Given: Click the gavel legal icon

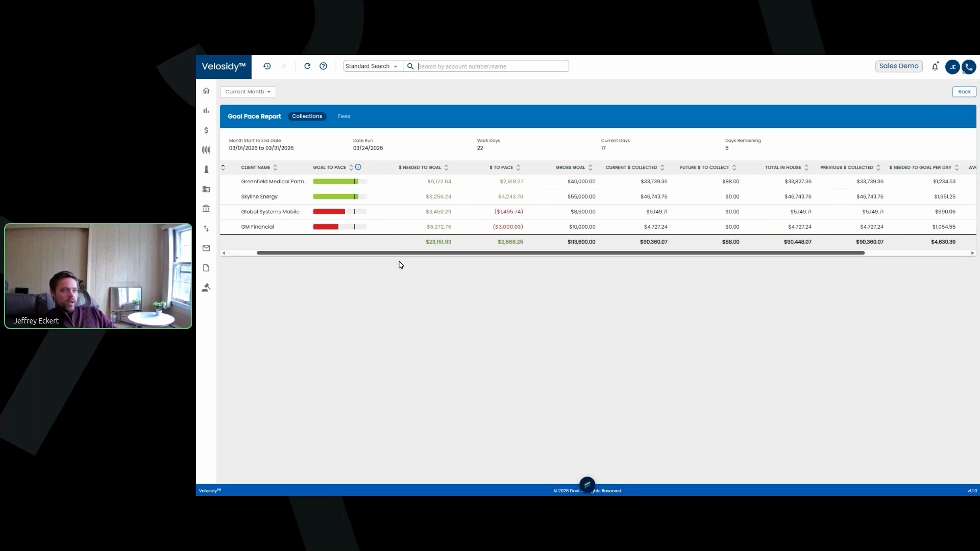Looking at the screenshot, I should pyautogui.click(x=206, y=288).
